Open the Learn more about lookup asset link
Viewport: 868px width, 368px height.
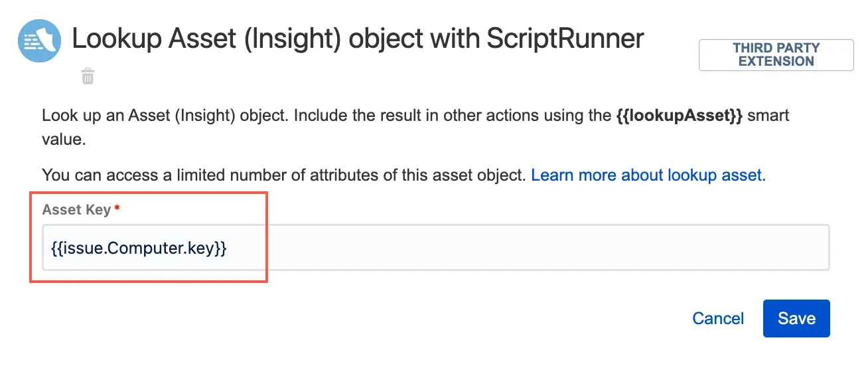tap(648, 175)
